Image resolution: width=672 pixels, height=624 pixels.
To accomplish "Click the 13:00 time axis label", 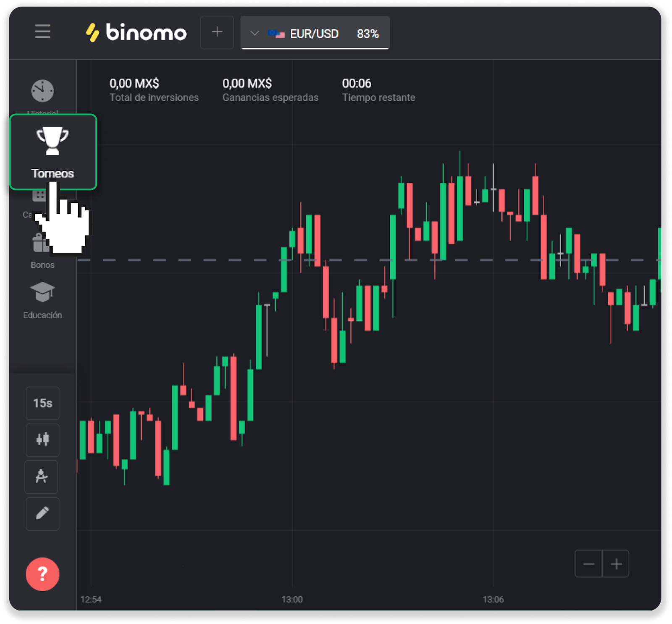I will (292, 599).
